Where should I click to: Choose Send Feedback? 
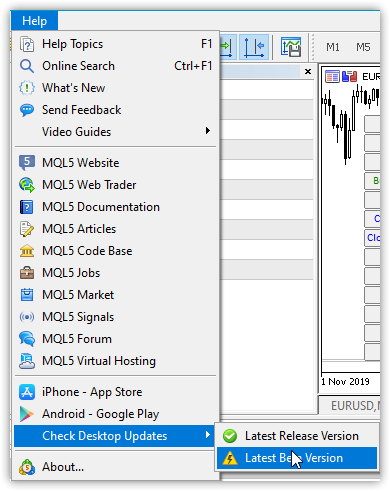116,110
